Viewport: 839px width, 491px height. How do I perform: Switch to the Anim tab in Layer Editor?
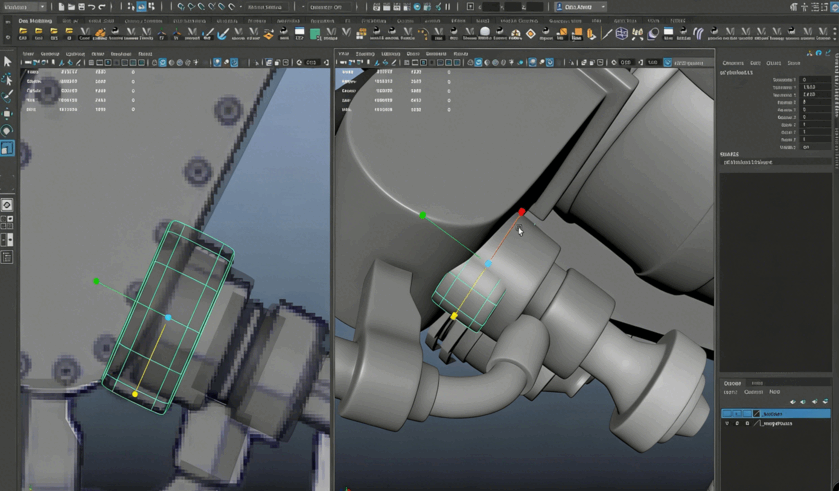pos(757,383)
